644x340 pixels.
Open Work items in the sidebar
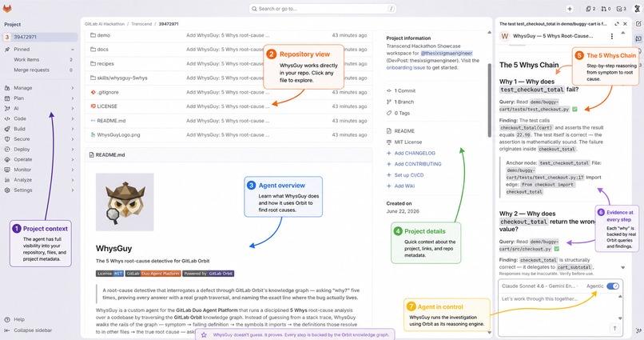[40, 60]
